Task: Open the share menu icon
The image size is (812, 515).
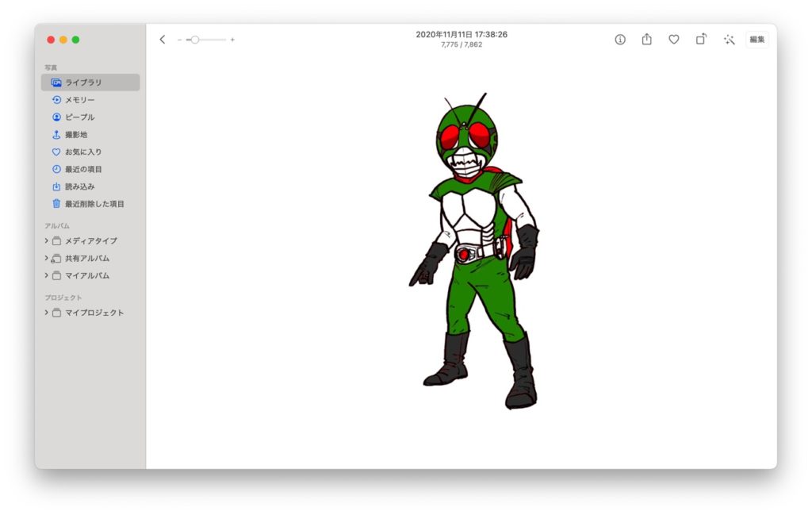Action: [647, 39]
